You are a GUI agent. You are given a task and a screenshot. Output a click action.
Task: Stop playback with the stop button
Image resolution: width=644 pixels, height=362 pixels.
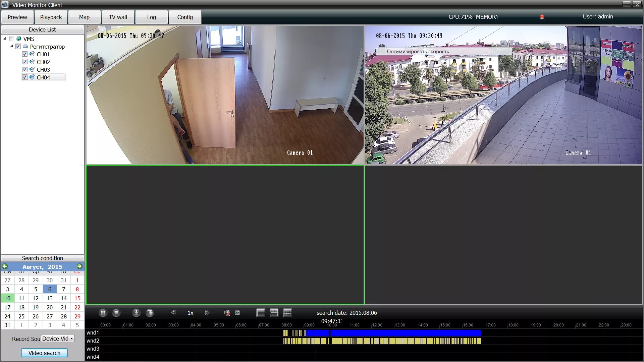[x=116, y=313]
